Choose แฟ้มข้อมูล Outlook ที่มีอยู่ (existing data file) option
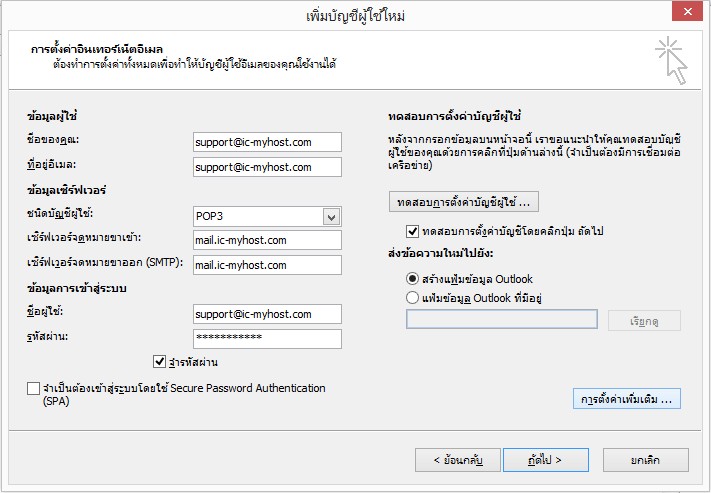 coord(413,297)
